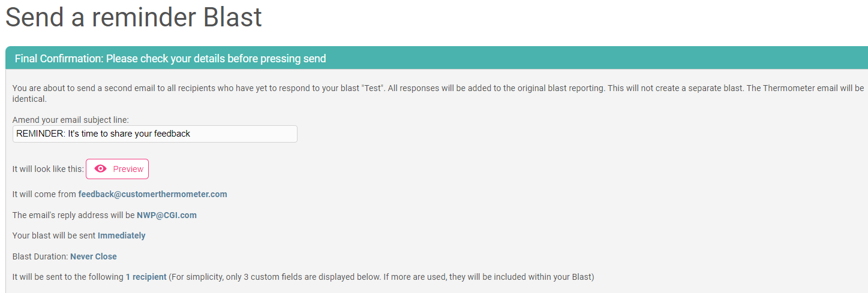Click the Final Confirmation header bar
Screen dimensions: 868x293
pyautogui.click(x=437, y=58)
